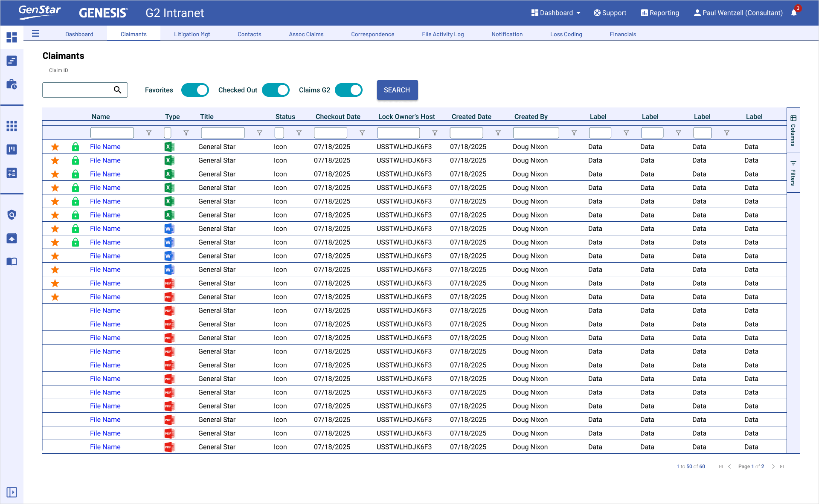Open the hamburger menu icon

(x=35, y=33)
